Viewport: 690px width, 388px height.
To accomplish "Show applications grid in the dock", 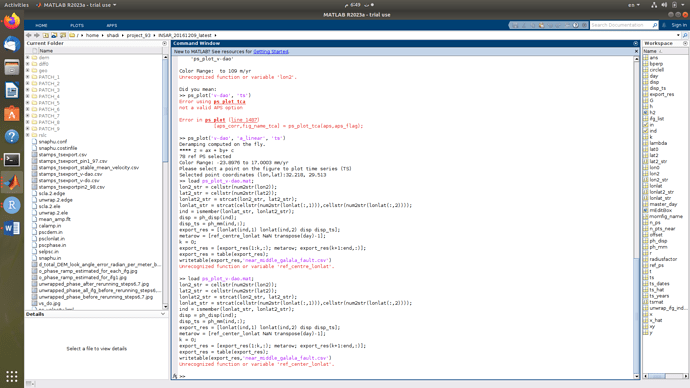I will coord(12,376).
